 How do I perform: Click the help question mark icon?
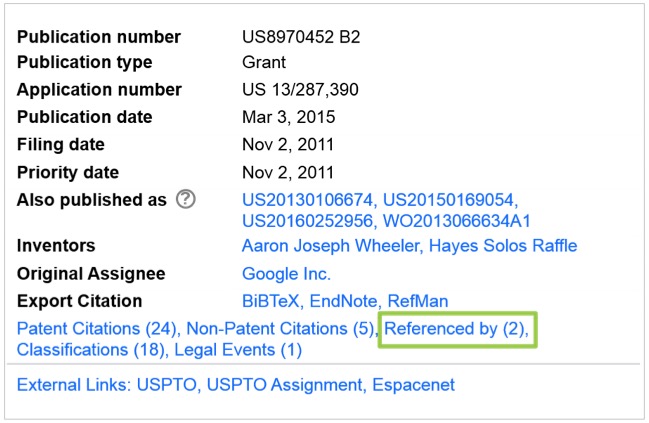click(x=185, y=199)
